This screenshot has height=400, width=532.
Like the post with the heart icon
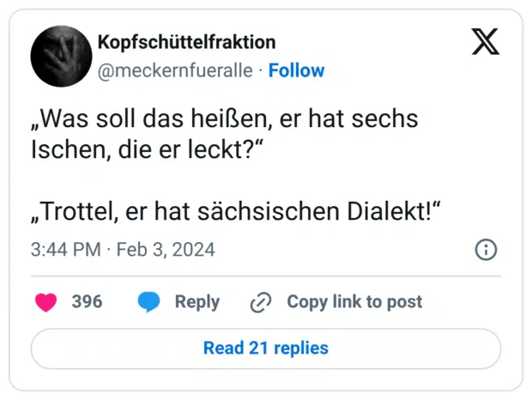[x=46, y=301]
